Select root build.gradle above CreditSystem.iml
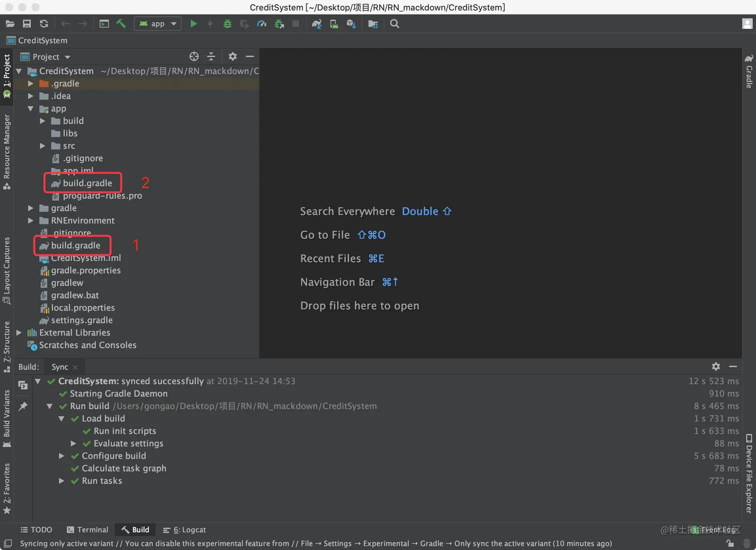Screen dimensions: 756x550 [x=75, y=245]
